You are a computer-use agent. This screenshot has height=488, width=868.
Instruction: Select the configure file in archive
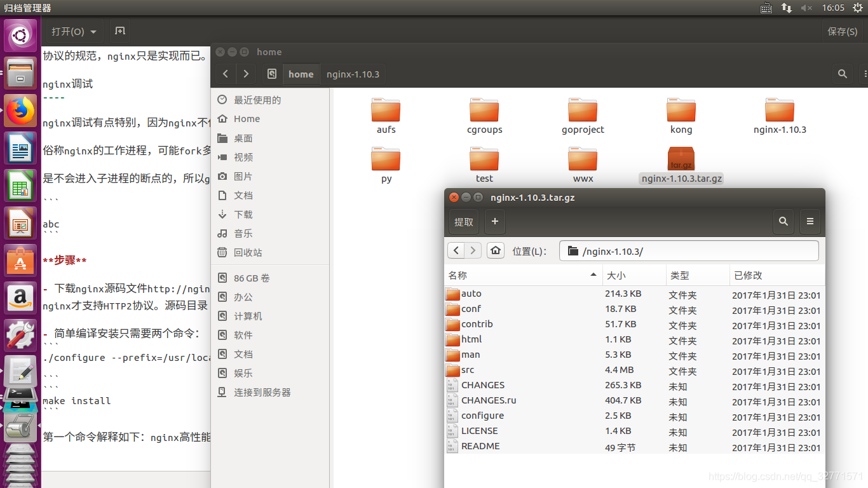click(x=634, y=416)
